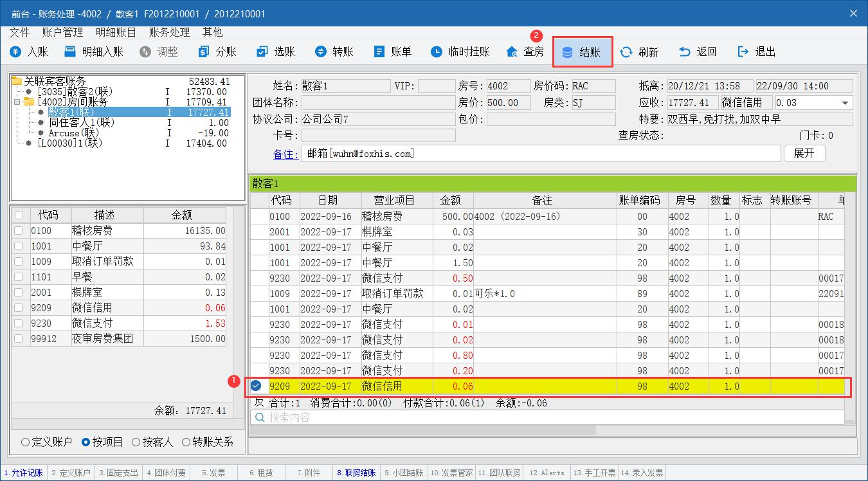Check the 2001 棋牌室 summary checkbox
The image size is (868, 481).
[x=19, y=293]
